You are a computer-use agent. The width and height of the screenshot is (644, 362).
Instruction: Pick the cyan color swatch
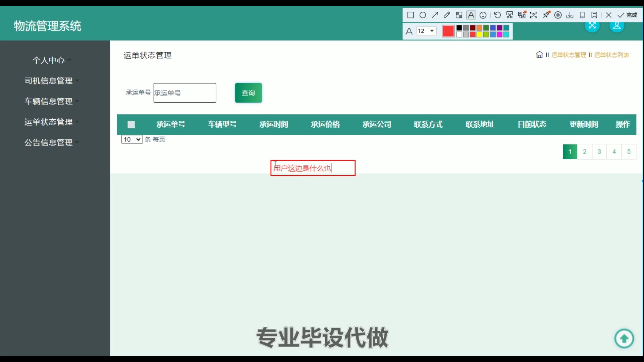click(506, 35)
